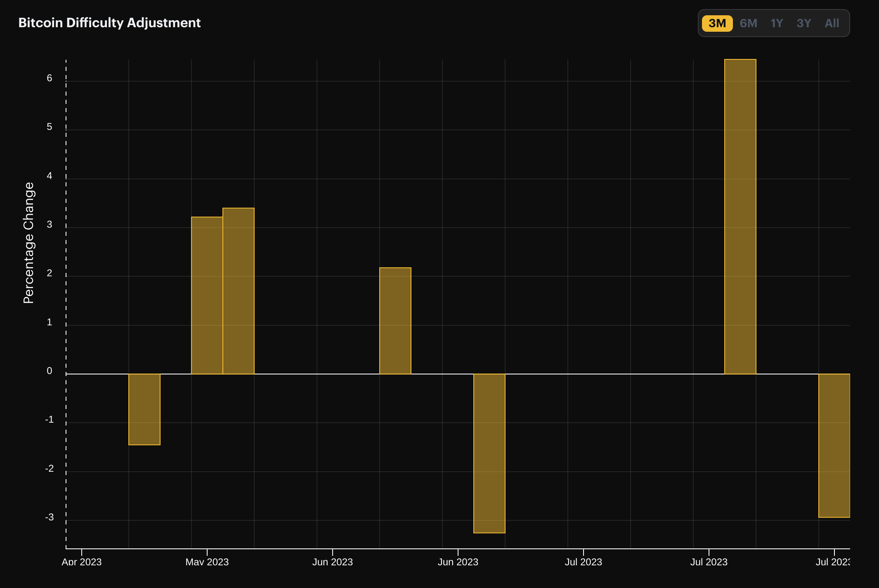Image resolution: width=879 pixels, height=588 pixels.
Task: Click the rightmost negative bar near -3
Action: pos(834,445)
